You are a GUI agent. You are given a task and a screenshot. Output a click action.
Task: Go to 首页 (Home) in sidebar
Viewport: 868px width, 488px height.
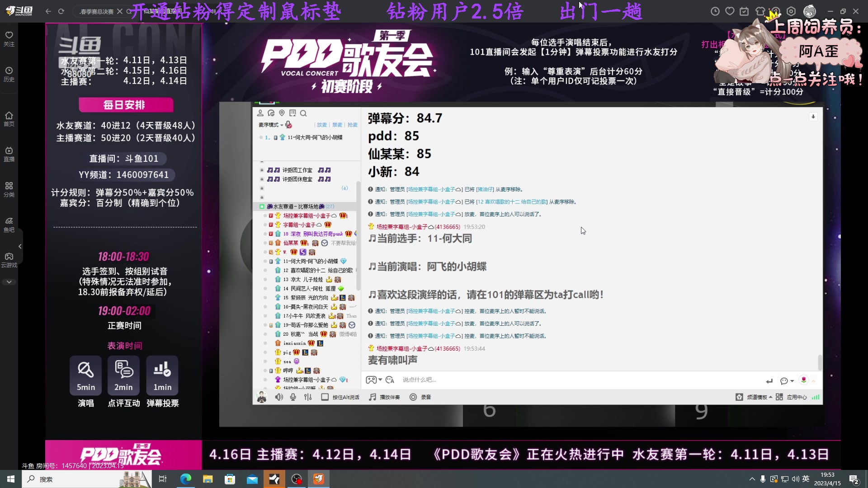(x=9, y=119)
